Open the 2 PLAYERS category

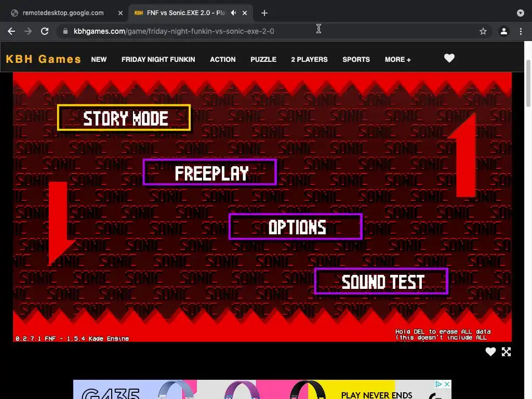pyautogui.click(x=309, y=59)
